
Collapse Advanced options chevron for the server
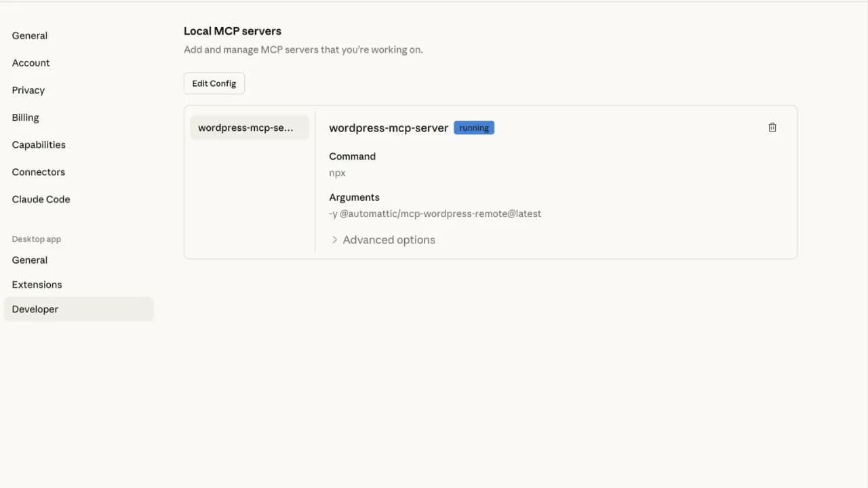334,239
